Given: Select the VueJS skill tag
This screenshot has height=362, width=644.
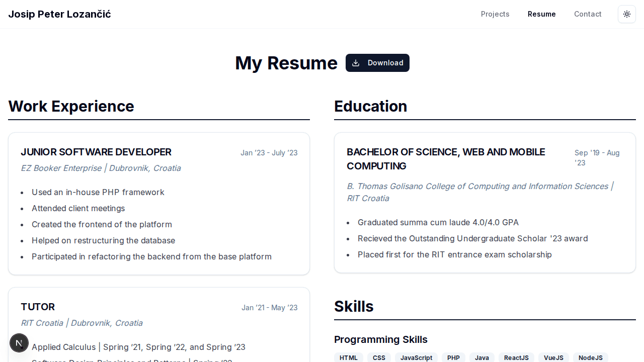Looking at the screenshot, I should [x=553, y=357].
